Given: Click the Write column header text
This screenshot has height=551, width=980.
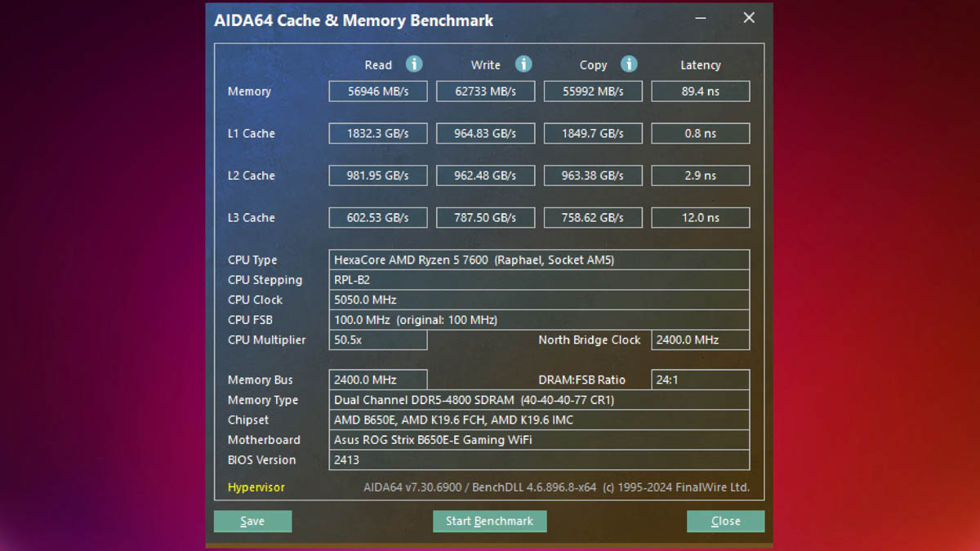Looking at the screenshot, I should (x=486, y=65).
